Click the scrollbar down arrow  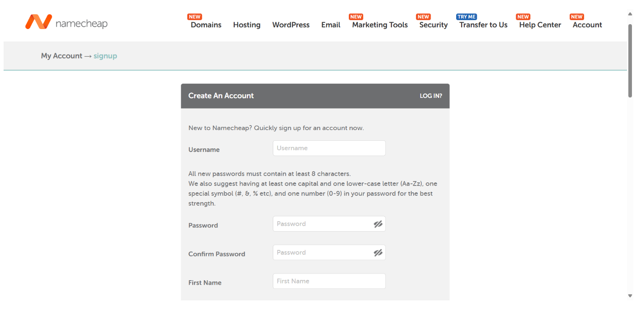(630, 295)
